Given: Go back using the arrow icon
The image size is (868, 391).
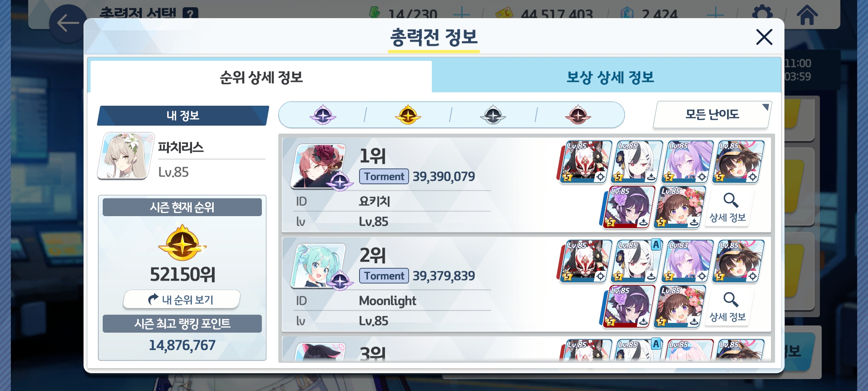Looking at the screenshot, I should pyautogui.click(x=68, y=24).
